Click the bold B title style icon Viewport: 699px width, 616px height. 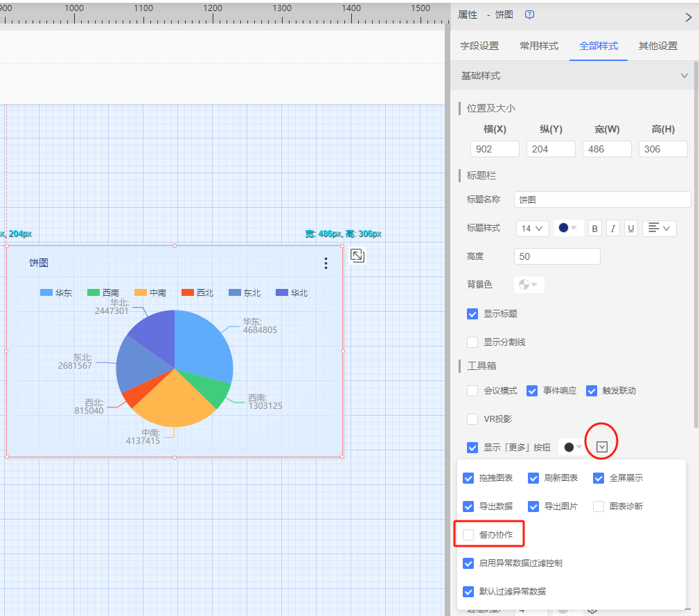pyautogui.click(x=595, y=229)
